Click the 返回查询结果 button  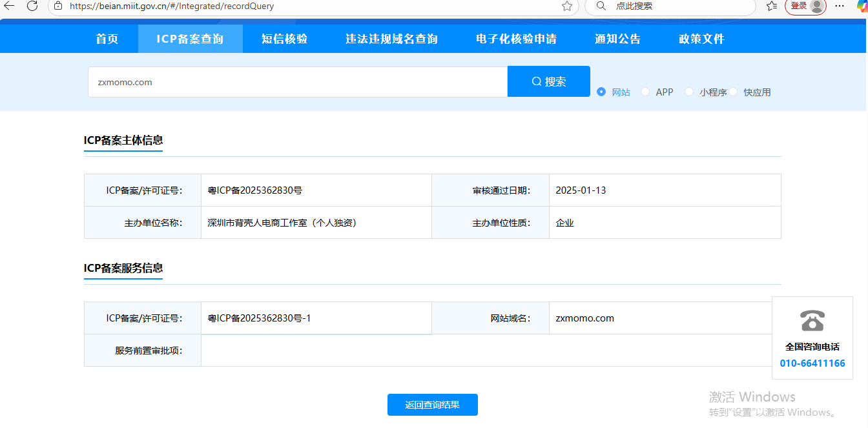pyautogui.click(x=432, y=405)
